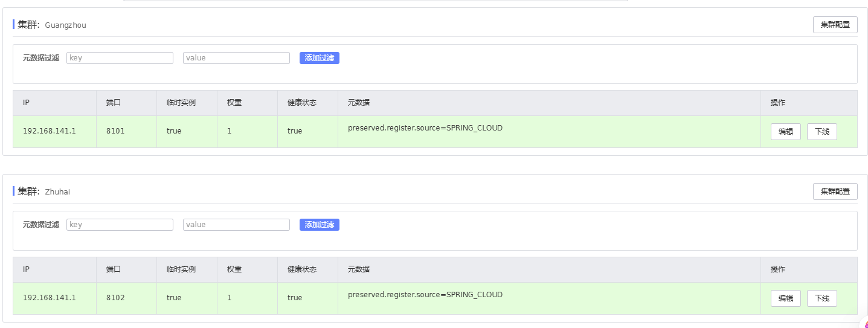The image size is (868, 328).
Task: Click the value filter input in Zhuhai
Action: point(236,225)
